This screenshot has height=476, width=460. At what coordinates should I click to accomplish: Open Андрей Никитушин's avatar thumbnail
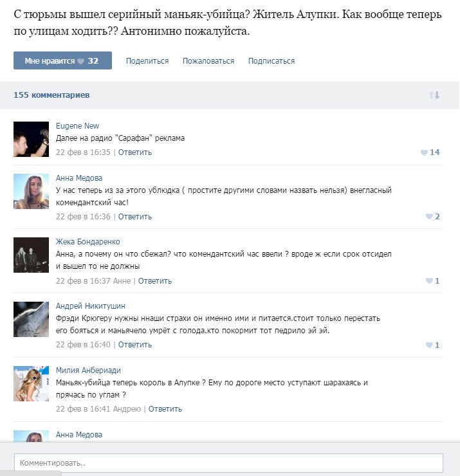[x=31, y=319]
